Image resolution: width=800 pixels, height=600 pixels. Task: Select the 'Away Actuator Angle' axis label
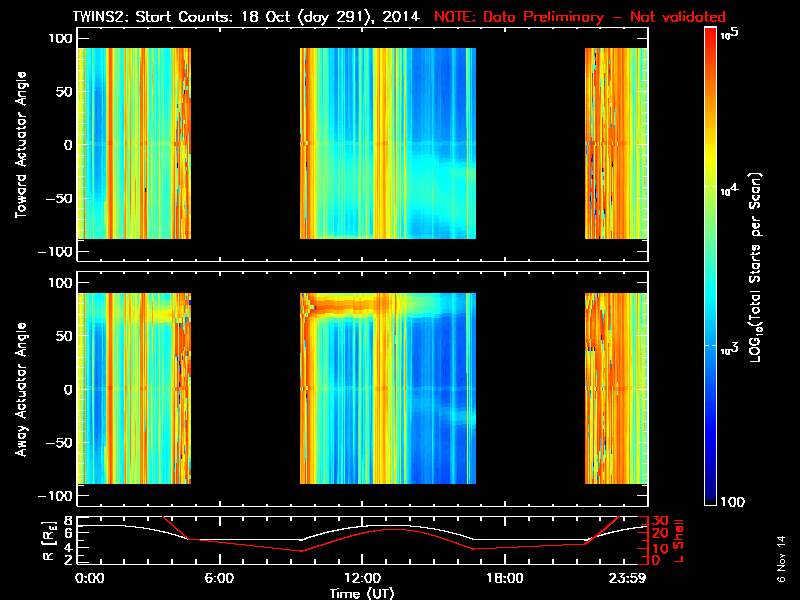tap(20, 389)
